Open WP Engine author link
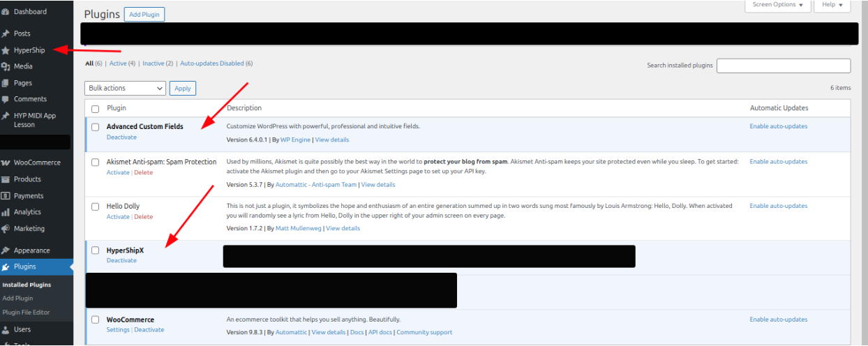Image resolution: width=868 pixels, height=346 pixels. pyautogui.click(x=295, y=140)
